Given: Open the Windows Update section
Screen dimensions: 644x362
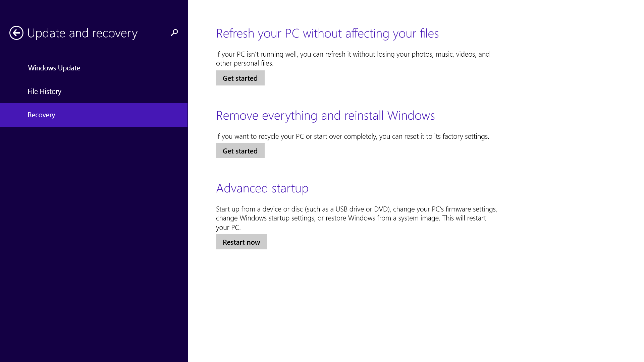Looking at the screenshot, I should (54, 68).
